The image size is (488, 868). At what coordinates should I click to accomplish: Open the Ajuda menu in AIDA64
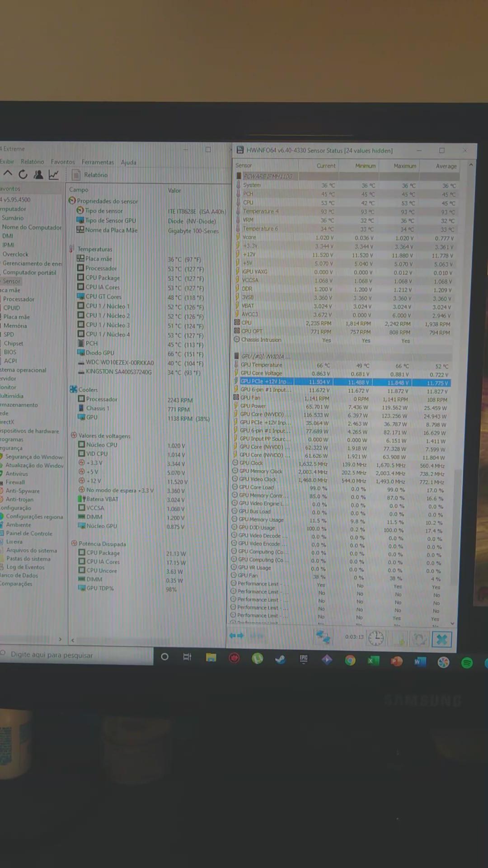tap(128, 162)
